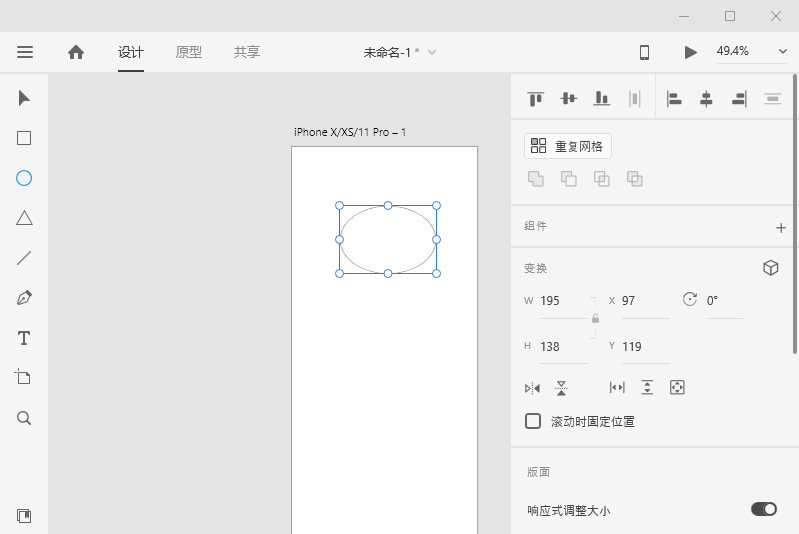Image resolution: width=799 pixels, height=534 pixels.
Task: Select the Polygon triangle tool
Action: (x=24, y=218)
